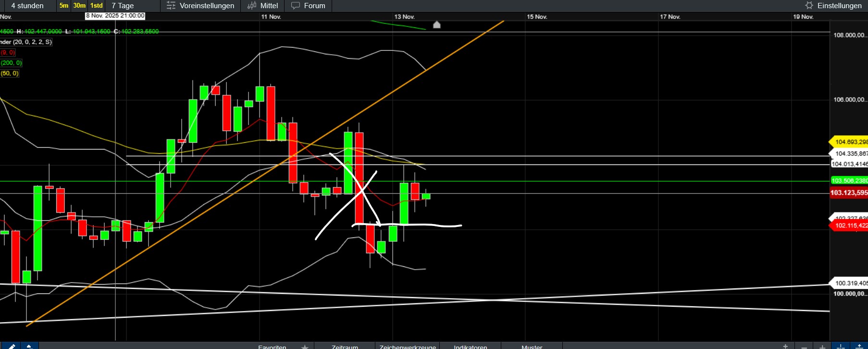Screen dimensions: 868x349
Task: Click the candlestick icon next to Mittel
Action: (251, 6)
